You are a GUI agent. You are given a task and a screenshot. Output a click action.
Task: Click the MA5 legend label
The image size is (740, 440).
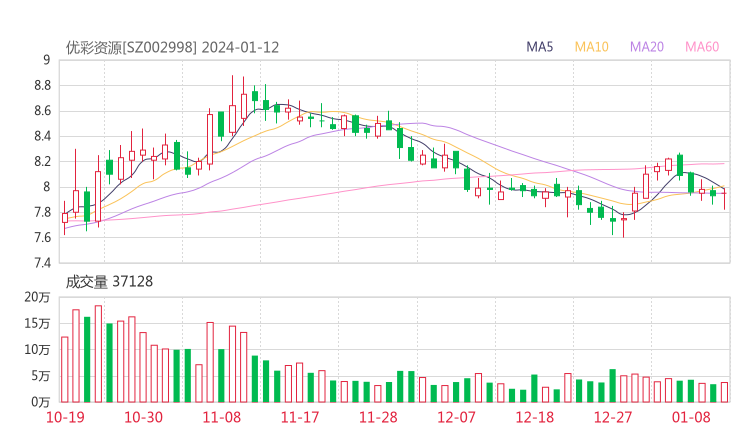pyautogui.click(x=539, y=47)
